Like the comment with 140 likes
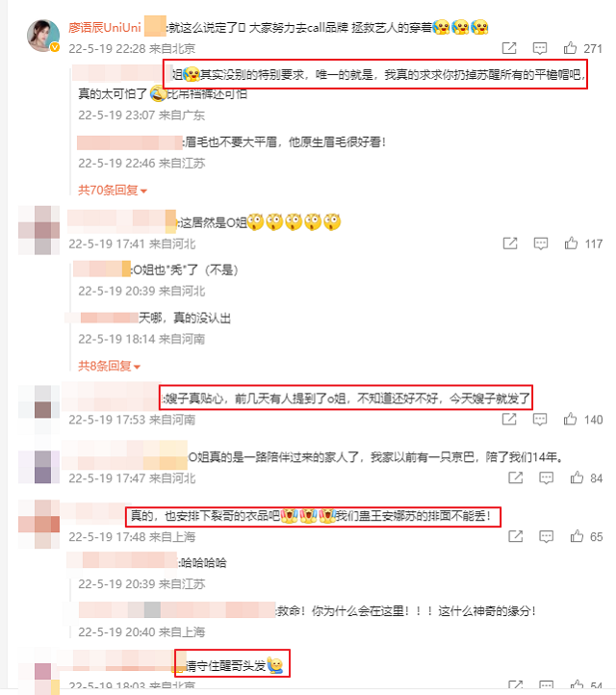This screenshot has height=695, width=616. (570, 419)
